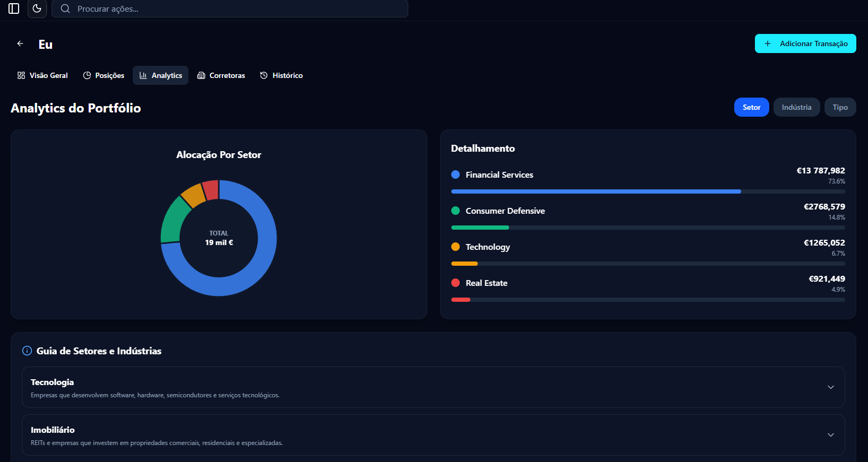Click the 14.8% percentage
The width and height of the screenshot is (868, 462).
point(837,217)
